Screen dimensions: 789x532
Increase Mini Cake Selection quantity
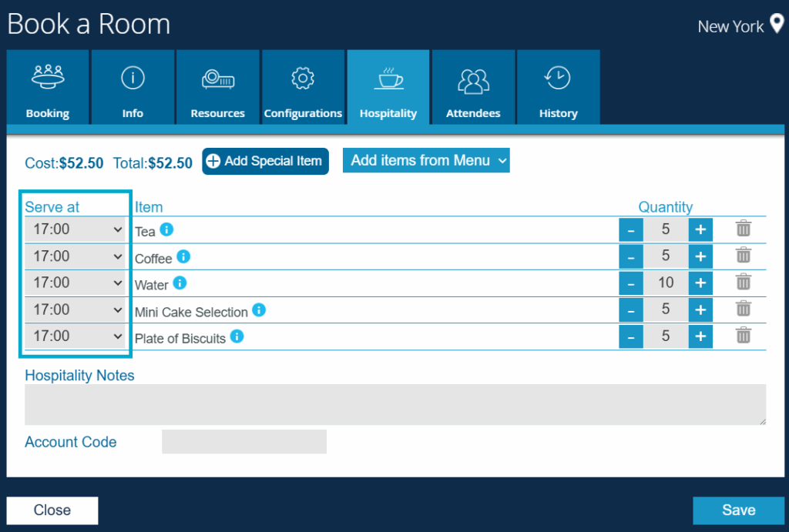pyautogui.click(x=700, y=309)
